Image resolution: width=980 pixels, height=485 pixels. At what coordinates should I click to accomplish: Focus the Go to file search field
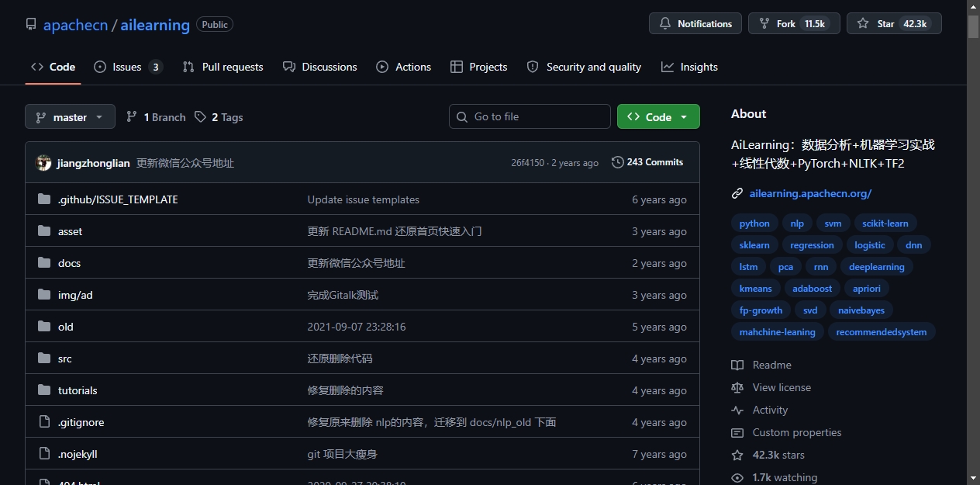(530, 116)
